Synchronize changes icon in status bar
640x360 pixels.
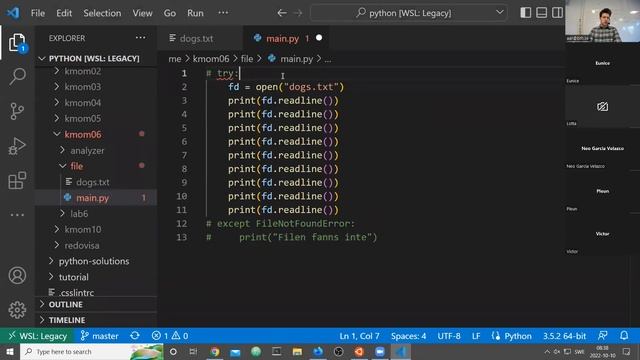tap(135, 336)
